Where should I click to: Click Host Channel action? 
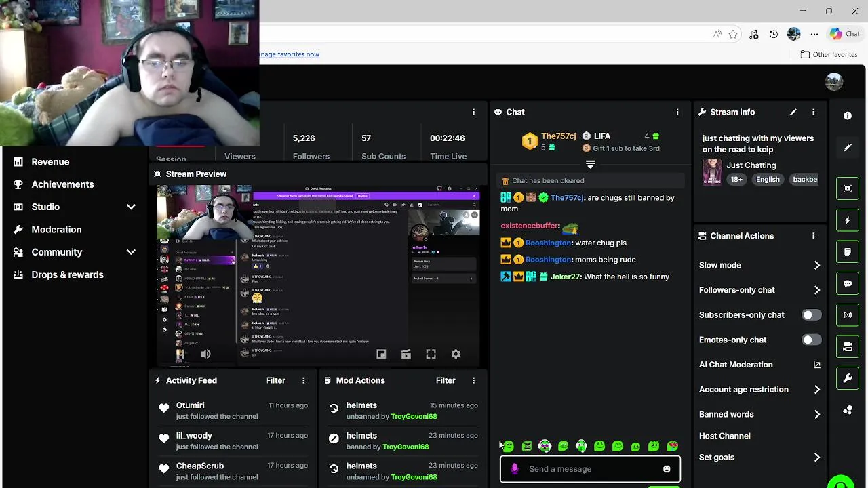tap(724, 436)
